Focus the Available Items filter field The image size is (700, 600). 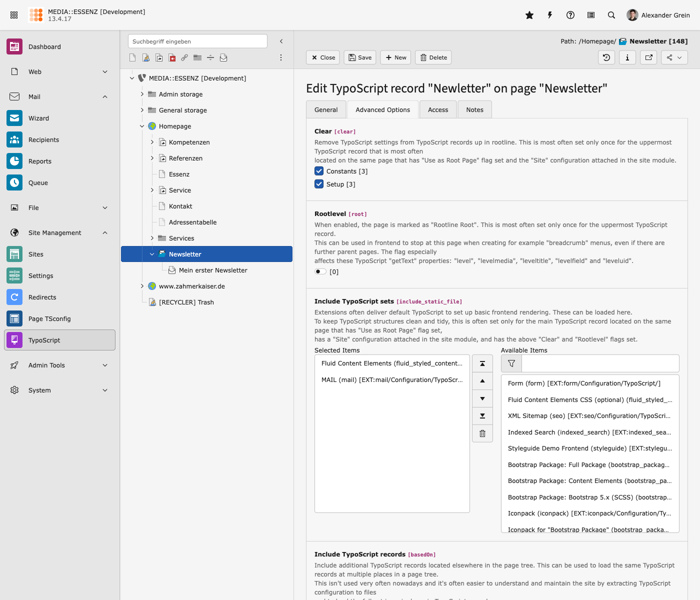(x=600, y=363)
